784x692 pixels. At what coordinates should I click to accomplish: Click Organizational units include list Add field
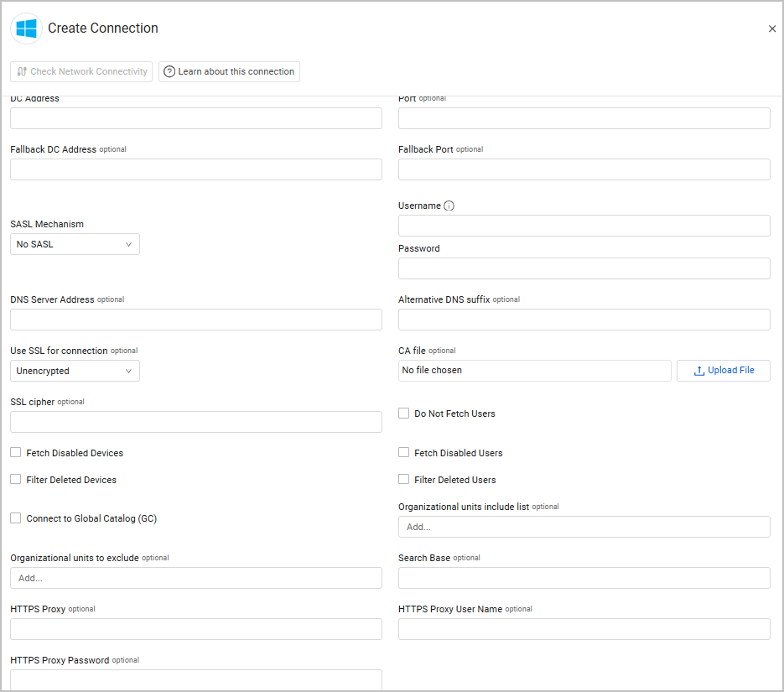(x=584, y=527)
